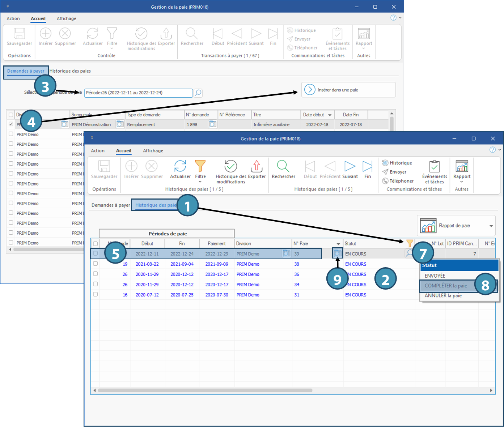Screen dimensions: 504x427
Task: Open Événements et tâches in front window
Action: [x=434, y=167]
